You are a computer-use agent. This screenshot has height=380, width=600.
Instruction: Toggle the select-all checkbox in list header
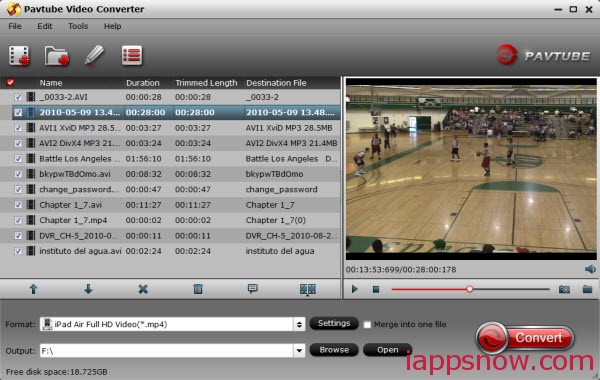tap(10, 83)
